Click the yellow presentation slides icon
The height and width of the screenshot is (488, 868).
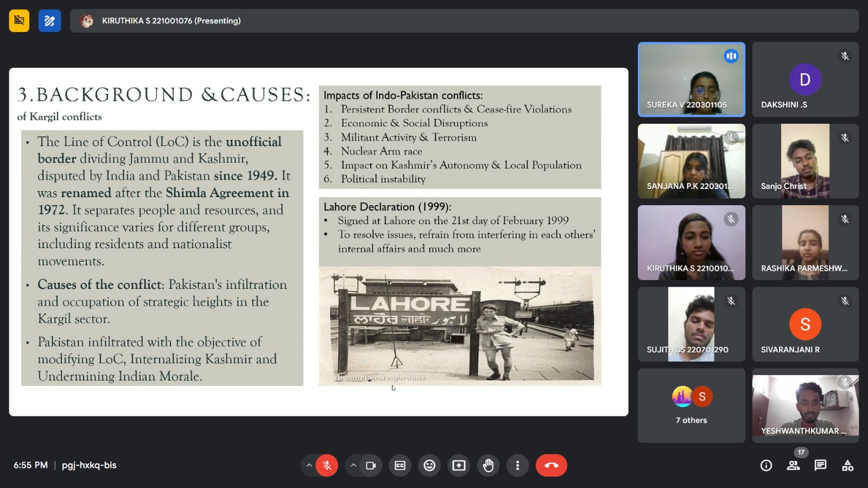click(x=19, y=21)
